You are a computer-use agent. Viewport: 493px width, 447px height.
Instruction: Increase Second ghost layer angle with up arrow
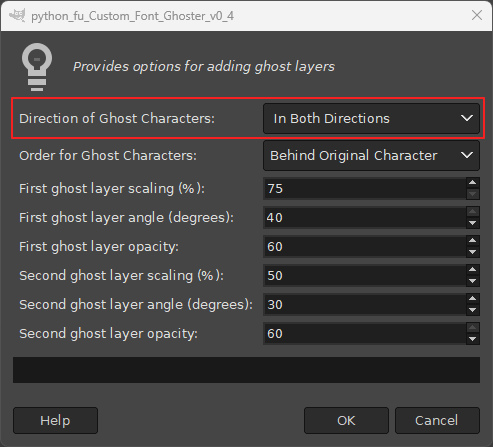coord(473,299)
